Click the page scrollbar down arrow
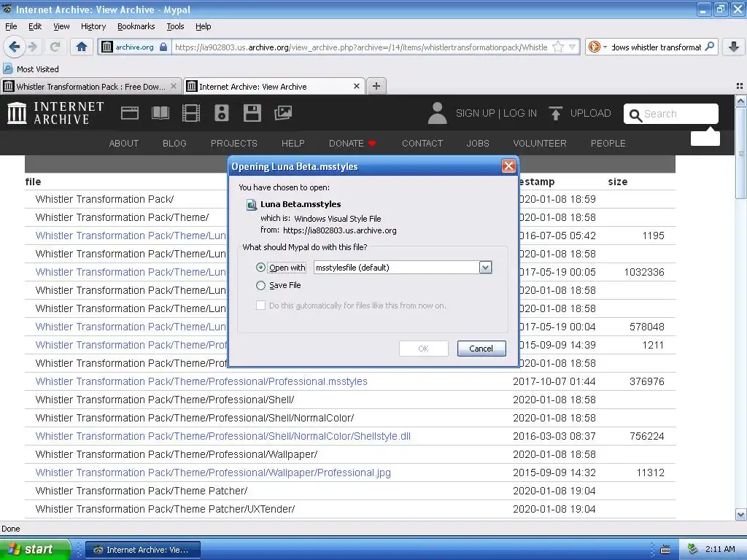747x560 pixels. coord(740,514)
